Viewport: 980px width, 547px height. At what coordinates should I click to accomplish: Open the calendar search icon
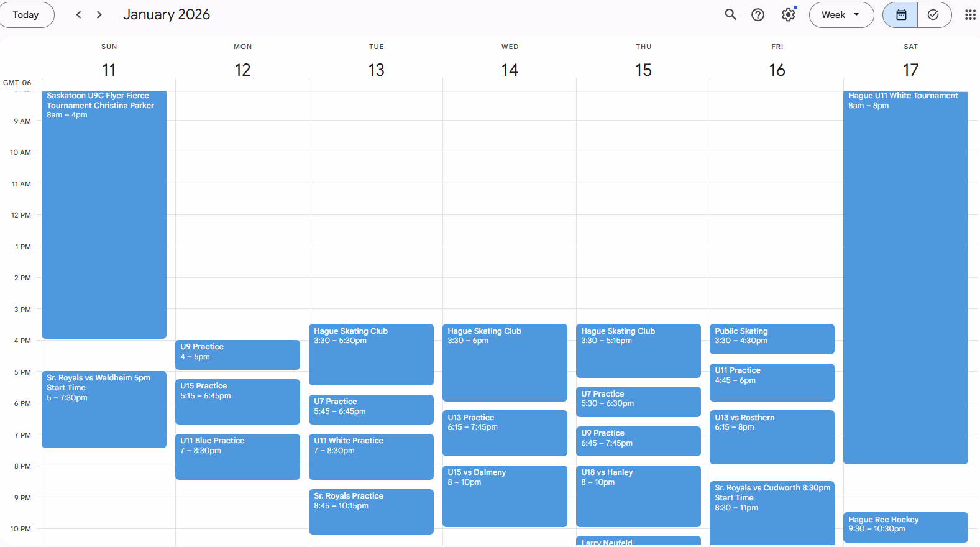[730, 15]
